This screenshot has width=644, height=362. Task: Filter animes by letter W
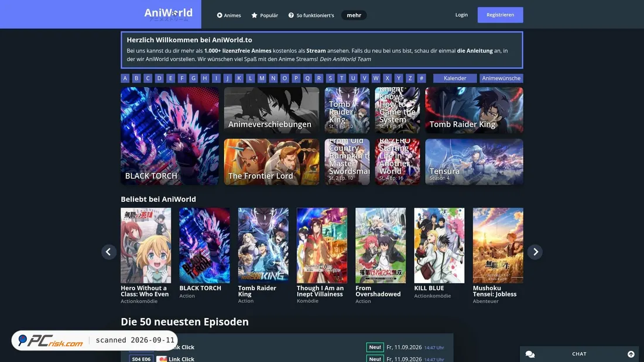pyautogui.click(x=376, y=78)
